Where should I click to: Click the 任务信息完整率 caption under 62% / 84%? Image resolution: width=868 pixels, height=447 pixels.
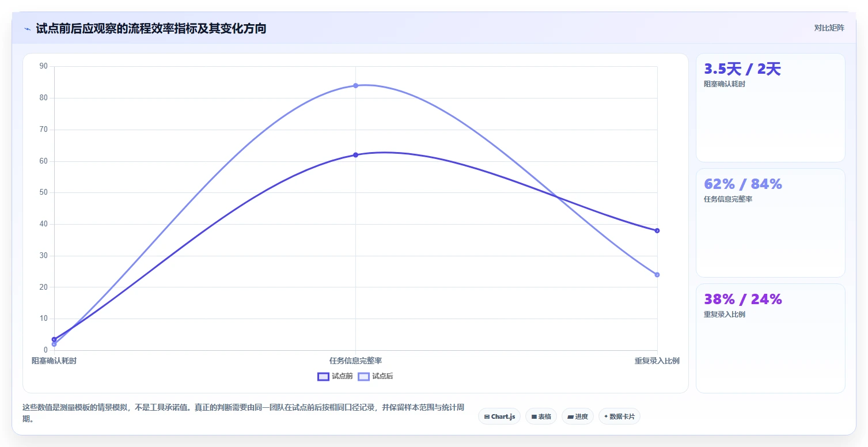(x=728, y=199)
